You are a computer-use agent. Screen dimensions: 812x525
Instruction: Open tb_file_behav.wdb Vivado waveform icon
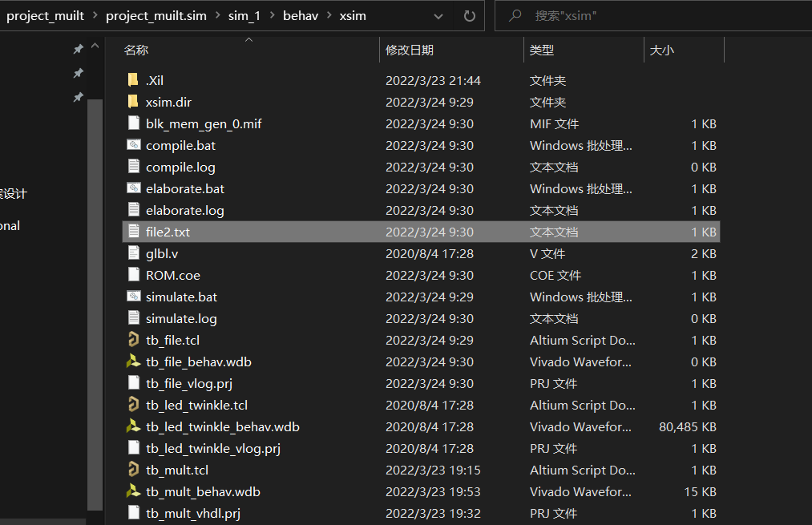pyautogui.click(x=134, y=361)
